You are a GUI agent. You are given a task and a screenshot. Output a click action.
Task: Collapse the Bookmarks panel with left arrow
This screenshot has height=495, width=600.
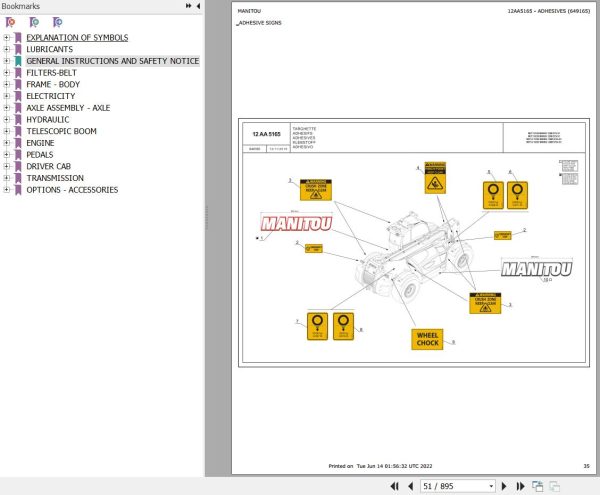[x=198, y=6]
